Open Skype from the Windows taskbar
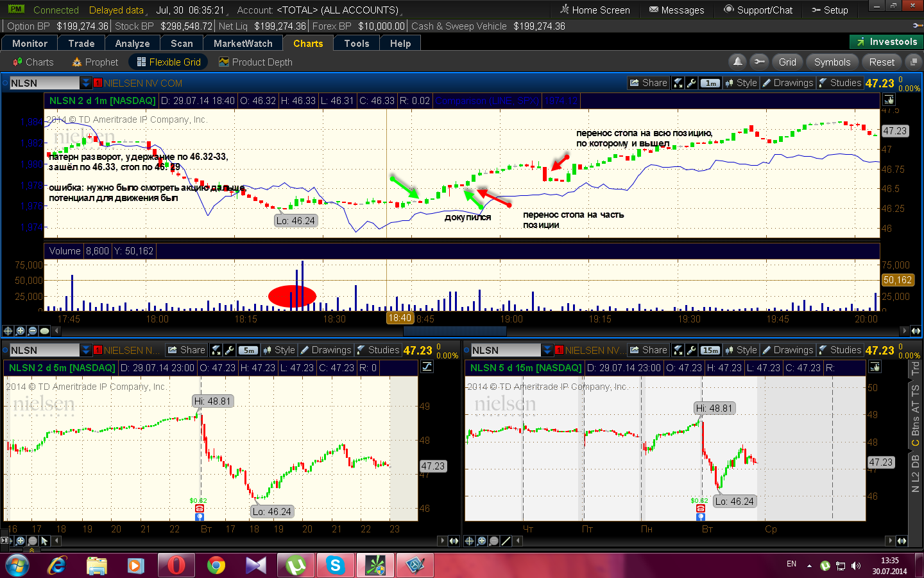The width and height of the screenshot is (924, 578). click(x=335, y=565)
